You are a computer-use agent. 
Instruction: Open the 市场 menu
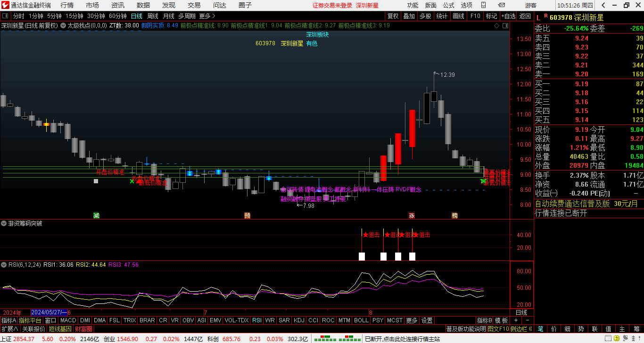93,5
